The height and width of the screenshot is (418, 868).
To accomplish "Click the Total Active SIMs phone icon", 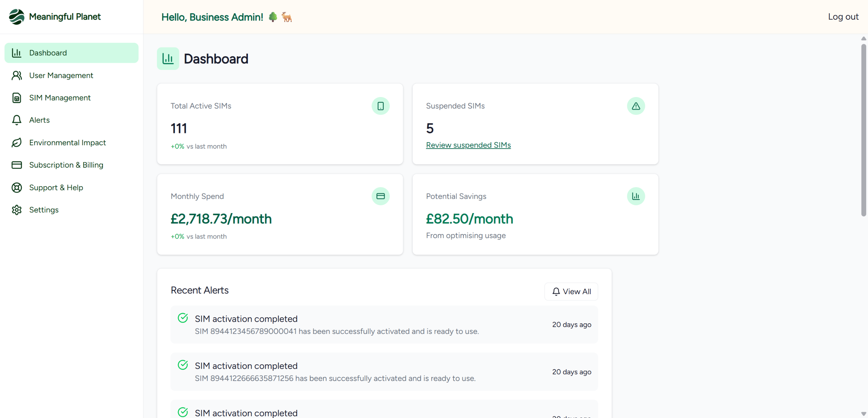I will coord(380,106).
